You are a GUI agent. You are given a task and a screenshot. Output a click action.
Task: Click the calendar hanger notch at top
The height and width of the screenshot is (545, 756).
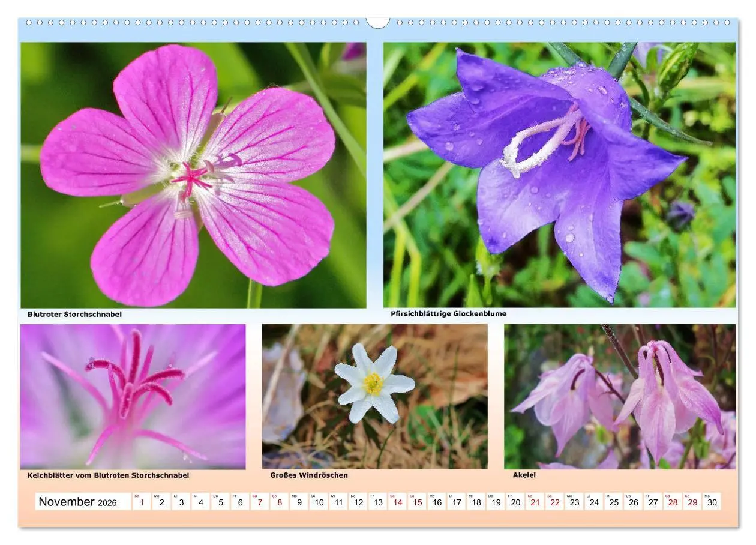point(378,22)
